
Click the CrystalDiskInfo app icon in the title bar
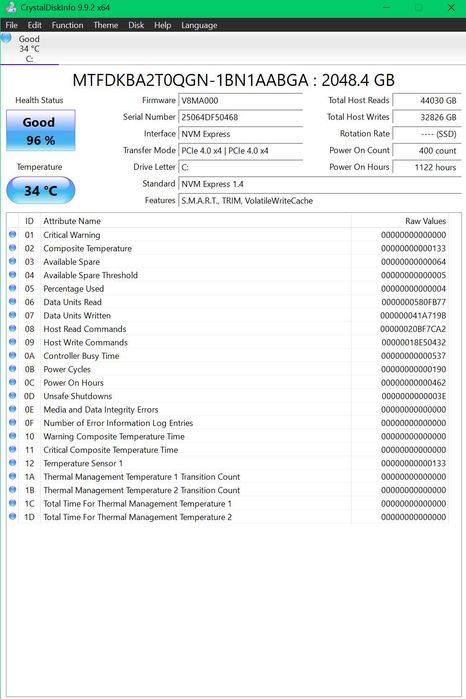click(x=11, y=8)
